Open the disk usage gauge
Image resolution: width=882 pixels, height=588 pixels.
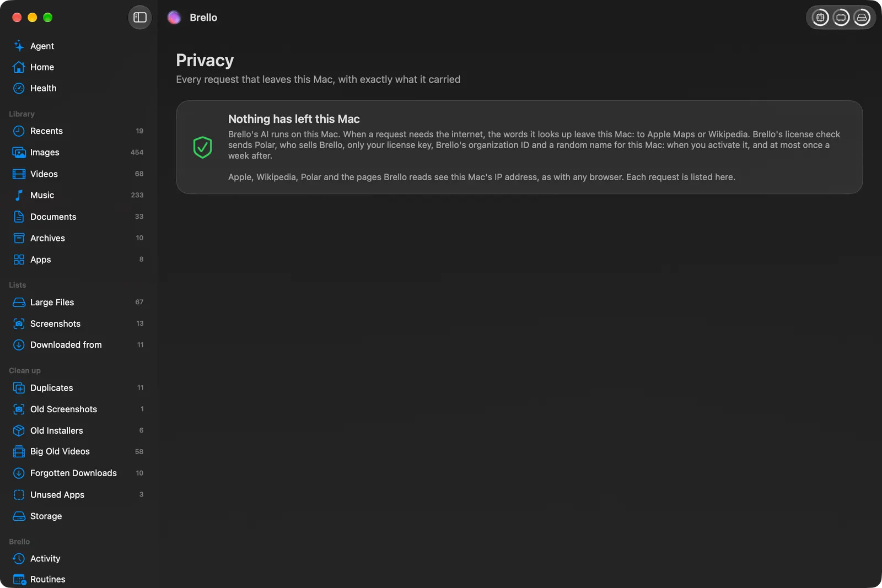pyautogui.click(x=862, y=18)
